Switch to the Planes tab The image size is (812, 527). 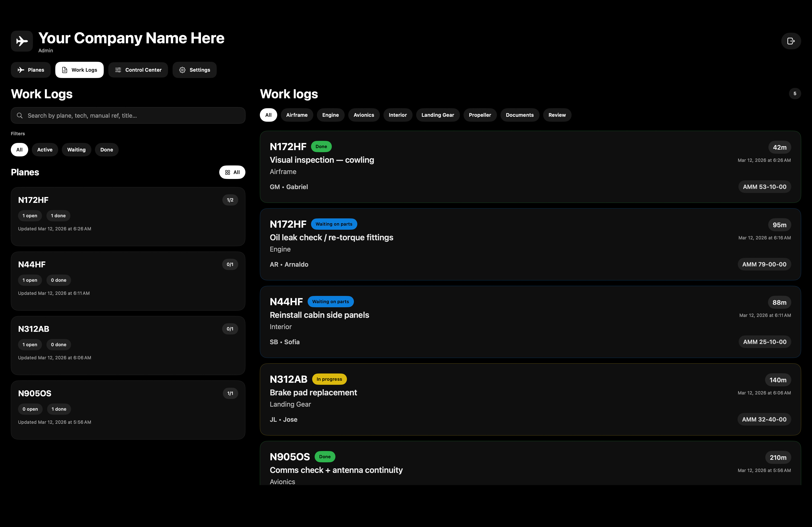point(30,70)
